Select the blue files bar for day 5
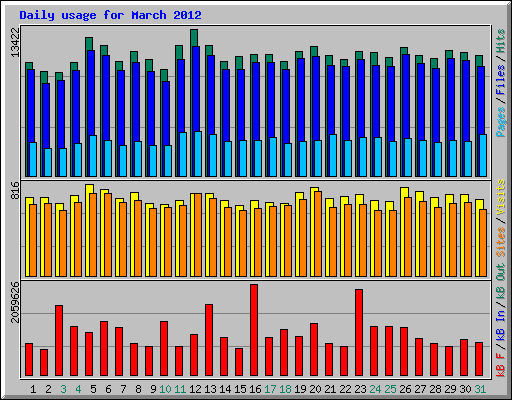Screen dimensions: 512x400 [x=91, y=93]
